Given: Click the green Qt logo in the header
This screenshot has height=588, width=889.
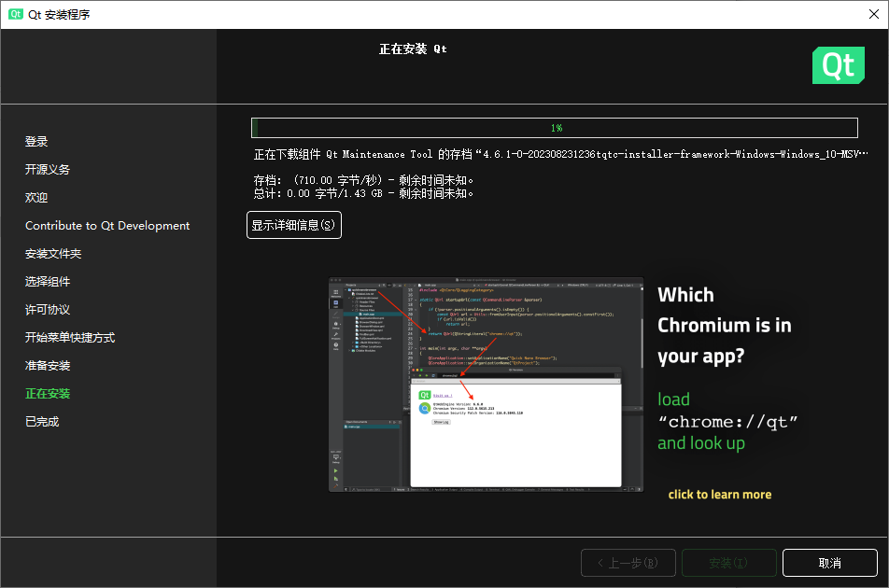Looking at the screenshot, I should point(838,65).
